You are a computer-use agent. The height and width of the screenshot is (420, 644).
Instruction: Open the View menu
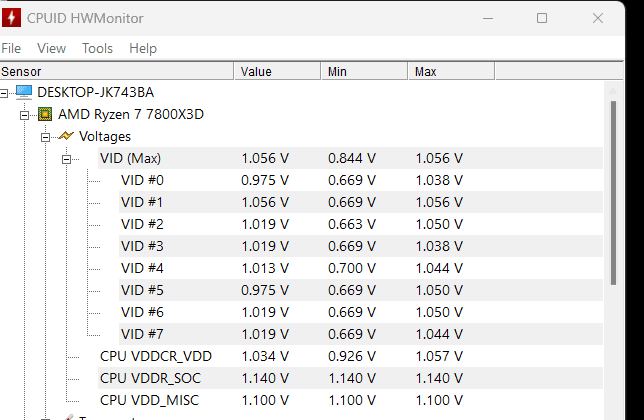pos(51,48)
